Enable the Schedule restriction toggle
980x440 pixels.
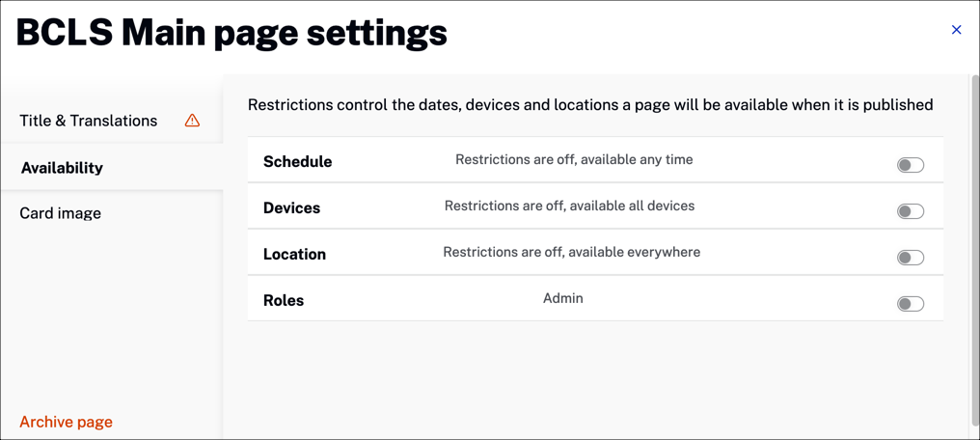(910, 165)
